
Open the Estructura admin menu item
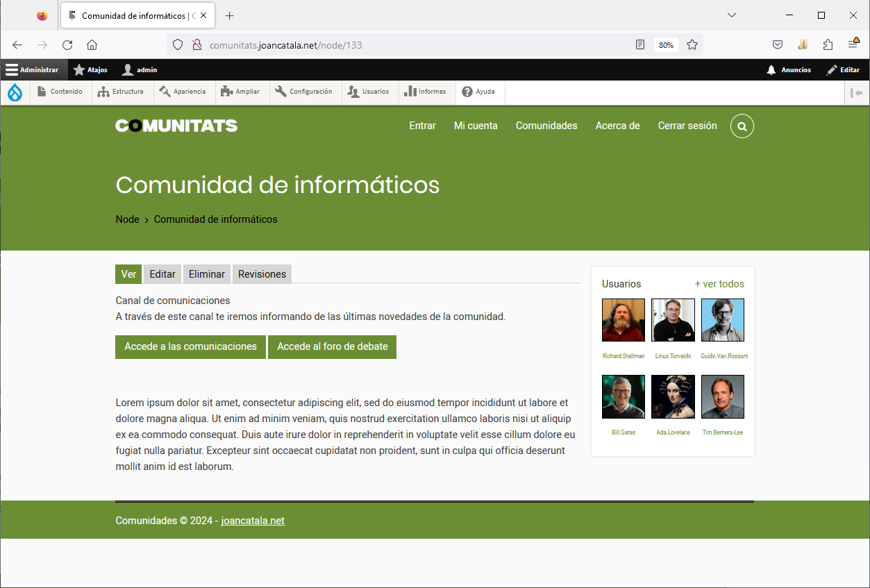(x=121, y=92)
